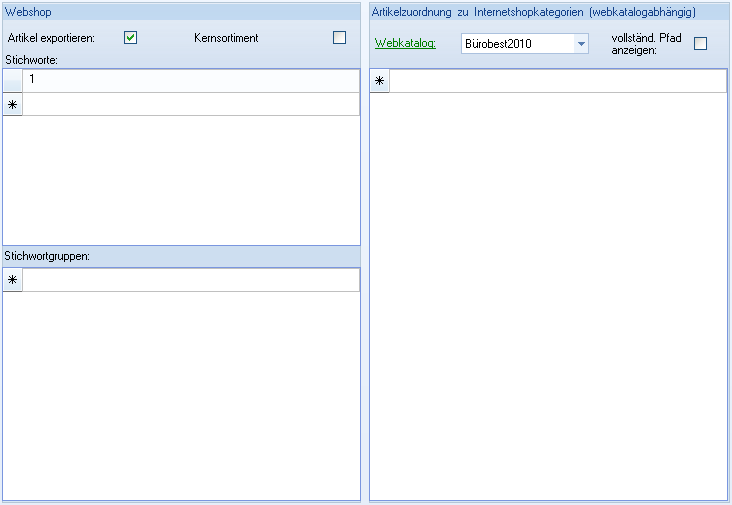Screen dimensions: 732x505
Task: Click the empty new-row cell in Artikelzuordnung grid
Action: click(557, 81)
